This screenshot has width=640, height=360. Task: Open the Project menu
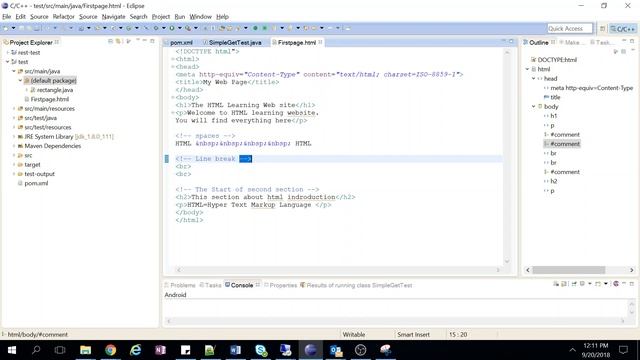pos(160,17)
